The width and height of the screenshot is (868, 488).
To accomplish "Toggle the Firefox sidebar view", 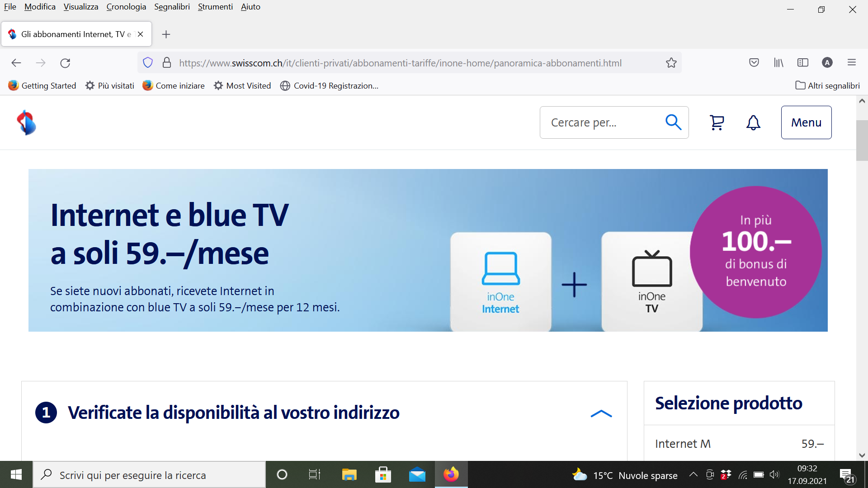I will [x=803, y=63].
